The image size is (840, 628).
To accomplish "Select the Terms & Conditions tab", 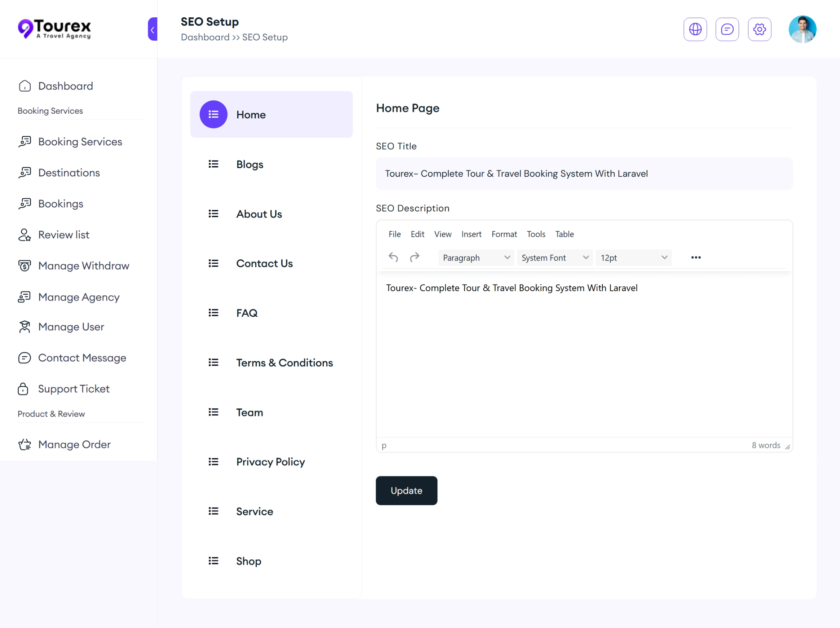I will point(284,363).
